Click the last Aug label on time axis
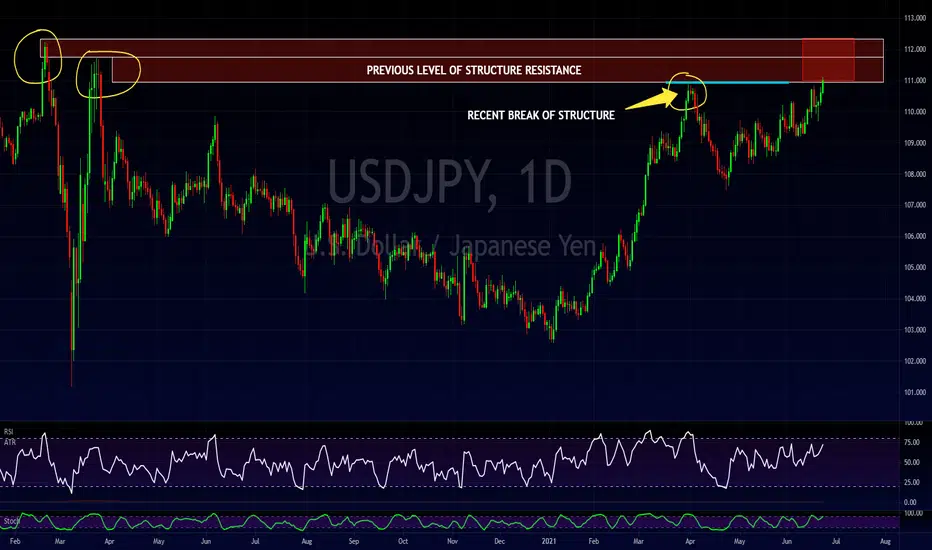Viewport: 932px width, 550px height. 885,542
